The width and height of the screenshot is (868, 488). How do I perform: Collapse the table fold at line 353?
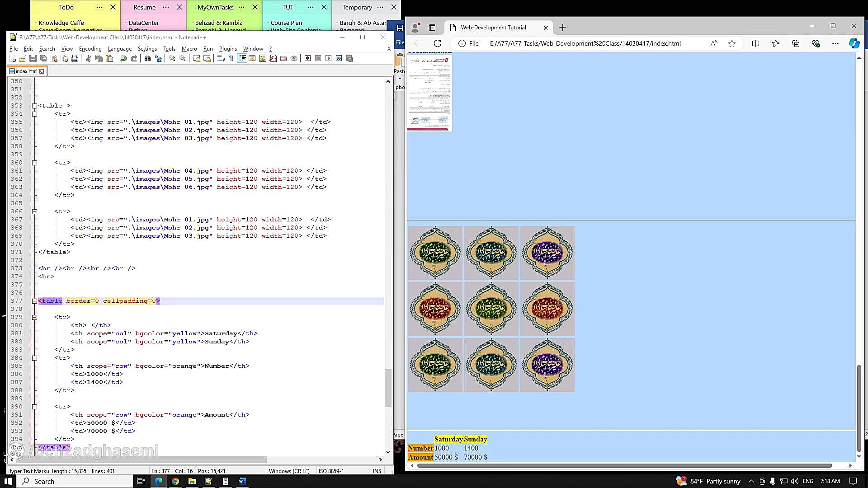[x=34, y=106]
